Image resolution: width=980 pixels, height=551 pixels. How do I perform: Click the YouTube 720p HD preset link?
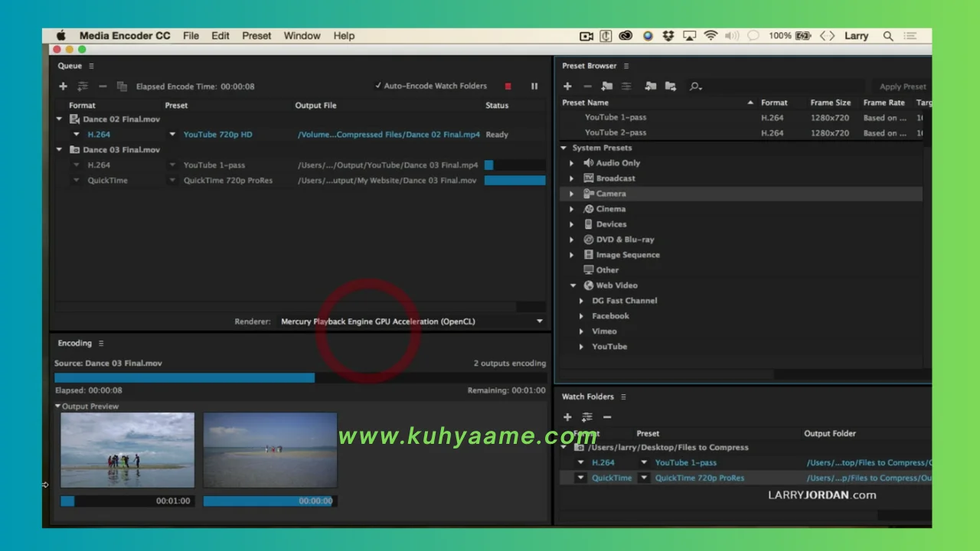217,135
